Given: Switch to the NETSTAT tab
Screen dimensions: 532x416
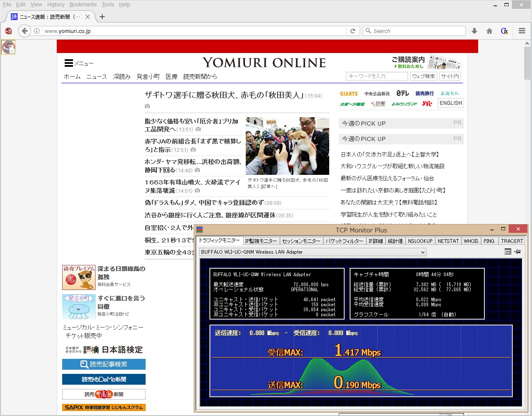Looking at the screenshot, I should (448, 241).
